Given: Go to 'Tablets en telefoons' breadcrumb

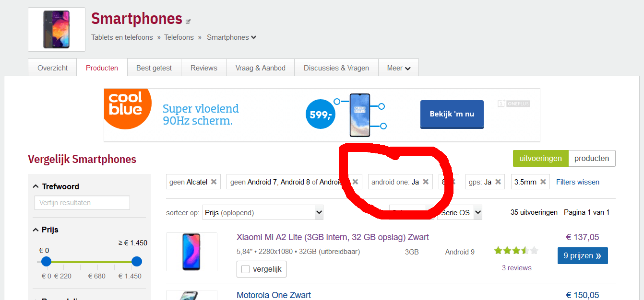Looking at the screenshot, I should [x=122, y=37].
